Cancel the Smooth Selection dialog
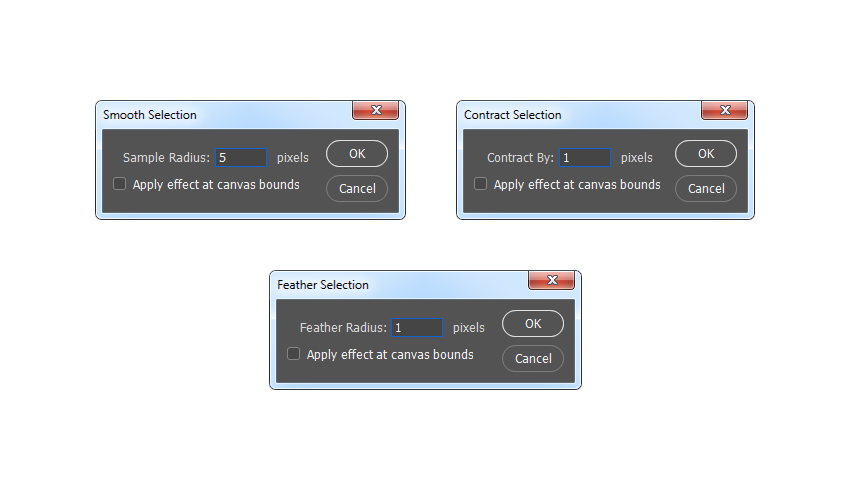This screenshot has height=490, width=850. pos(357,189)
